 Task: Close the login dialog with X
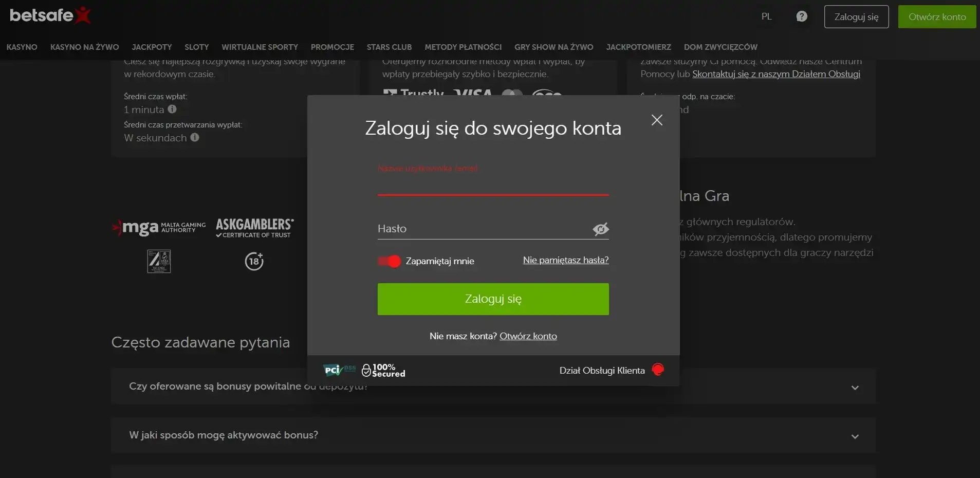[x=657, y=120]
